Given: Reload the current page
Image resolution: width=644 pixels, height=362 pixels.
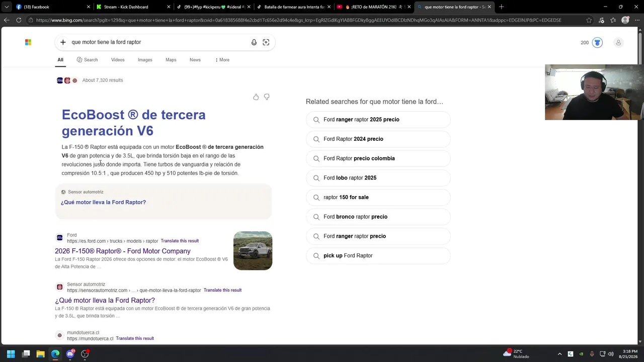Looking at the screenshot, I should (19, 20).
